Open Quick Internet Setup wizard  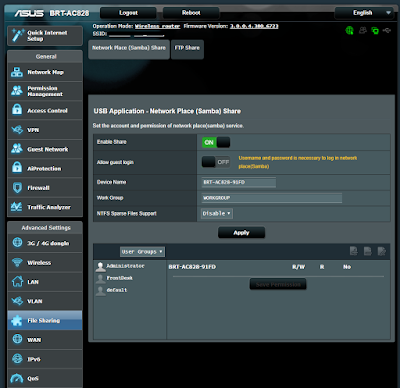tap(45, 36)
